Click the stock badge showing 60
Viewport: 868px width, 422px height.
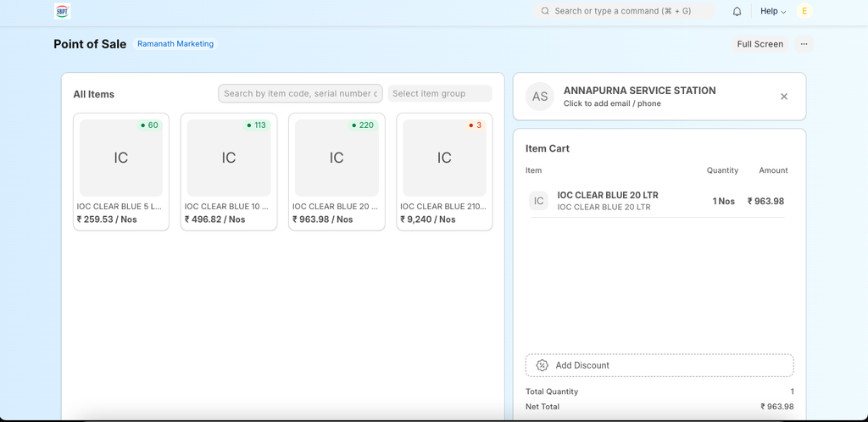click(x=149, y=125)
